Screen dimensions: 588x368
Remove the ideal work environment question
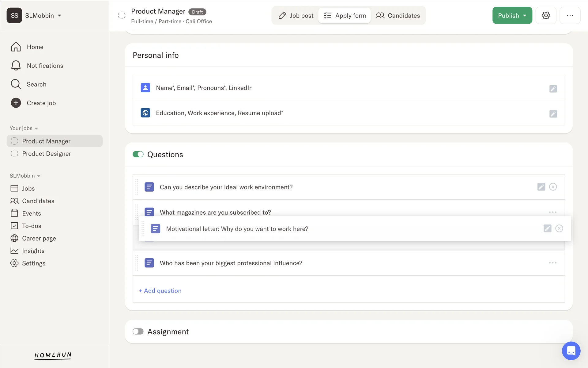click(x=553, y=187)
